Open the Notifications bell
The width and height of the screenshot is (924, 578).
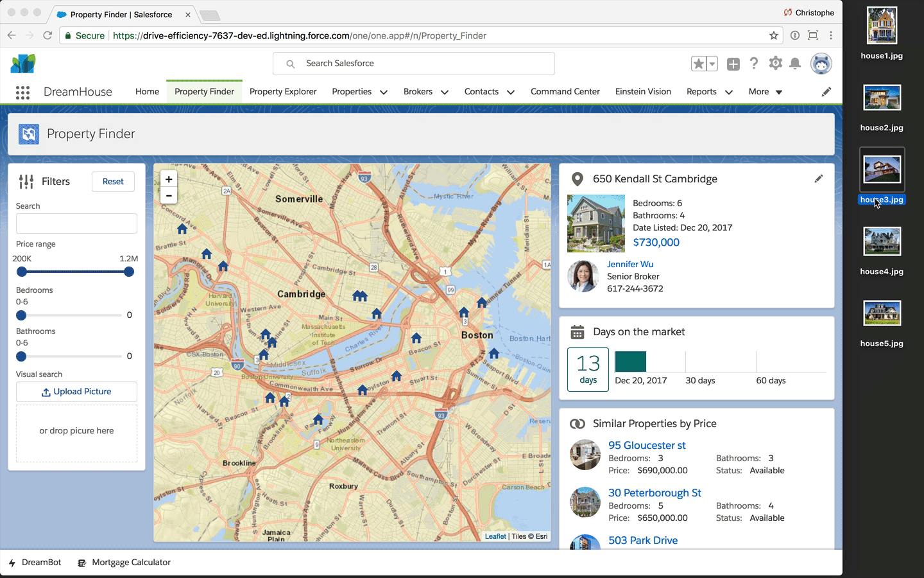pos(795,63)
